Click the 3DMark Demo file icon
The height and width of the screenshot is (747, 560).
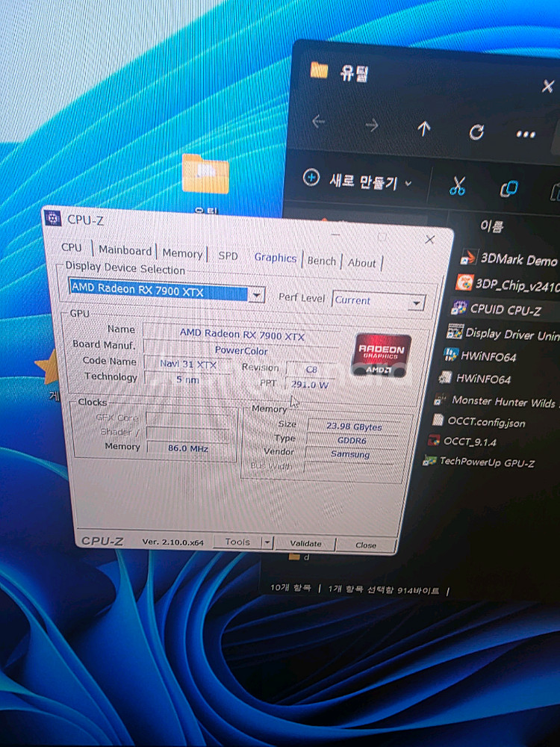pyautogui.click(x=468, y=258)
